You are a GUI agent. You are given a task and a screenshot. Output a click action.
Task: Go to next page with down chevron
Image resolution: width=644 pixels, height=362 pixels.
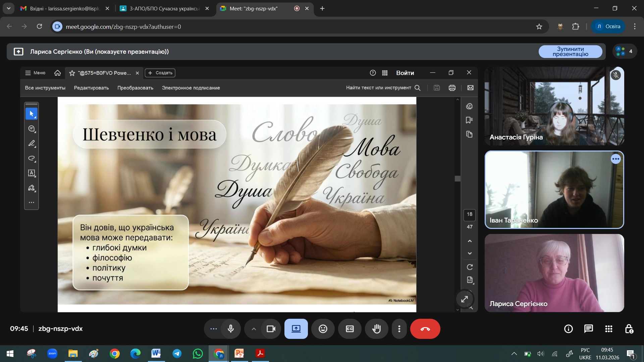click(x=470, y=253)
